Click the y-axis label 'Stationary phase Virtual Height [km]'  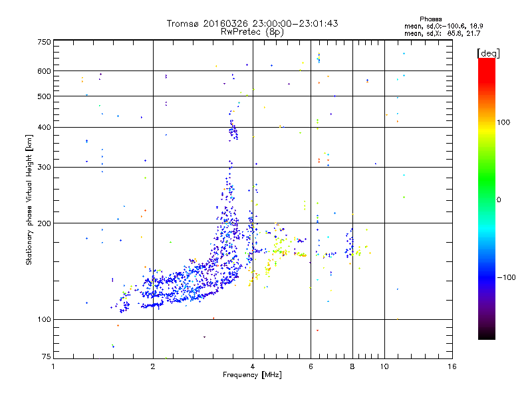29,199
